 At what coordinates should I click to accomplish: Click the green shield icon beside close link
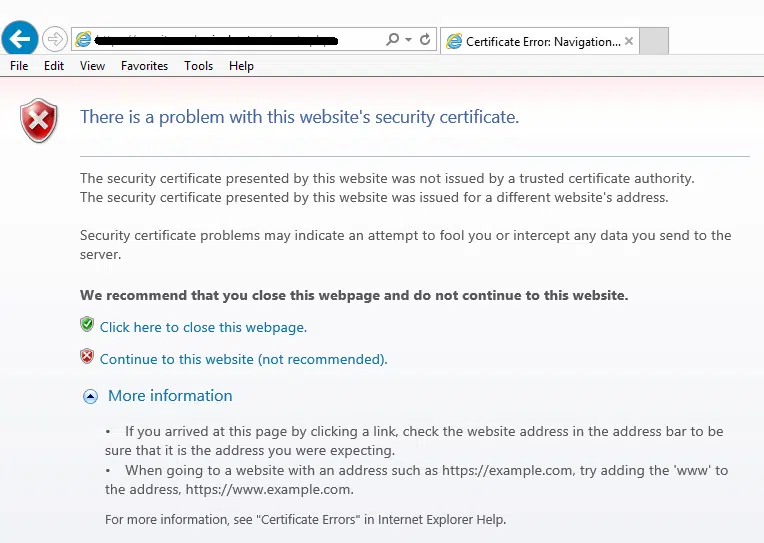point(87,325)
